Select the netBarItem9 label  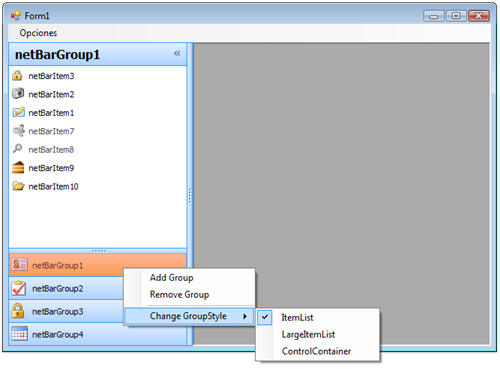point(51,168)
